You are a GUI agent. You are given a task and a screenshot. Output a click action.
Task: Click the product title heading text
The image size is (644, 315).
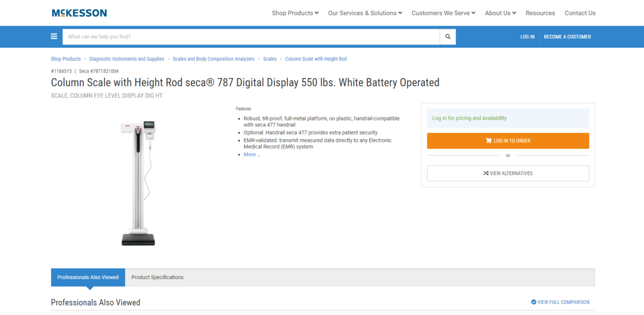pos(245,82)
